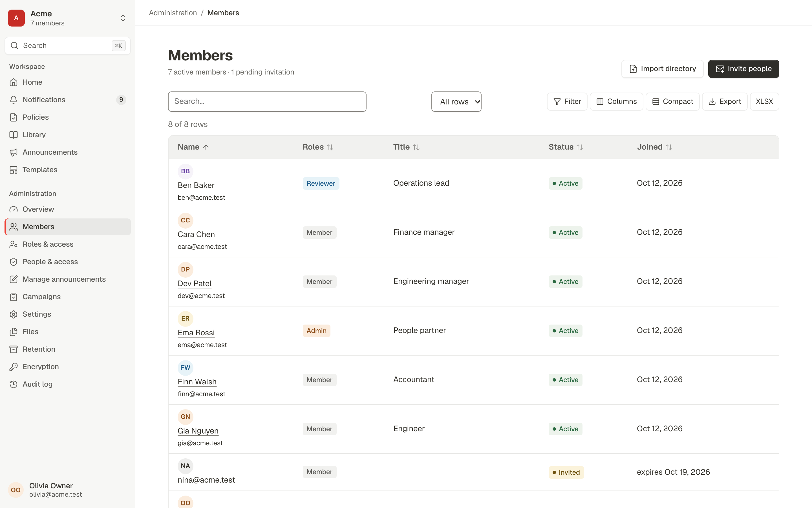Image resolution: width=812 pixels, height=508 pixels.
Task: Sort by the Status column header
Action: pyautogui.click(x=566, y=147)
